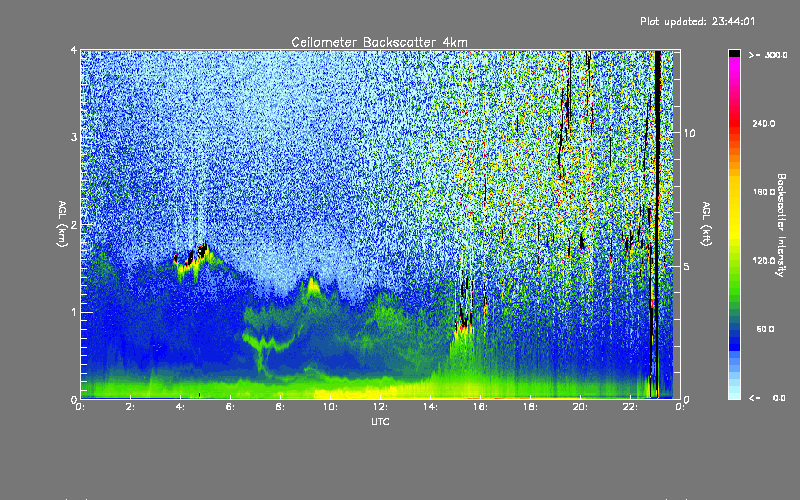Click the 'Backscatter Intensity' colorbar label
Screen dimensions: 800x500
[781, 225]
